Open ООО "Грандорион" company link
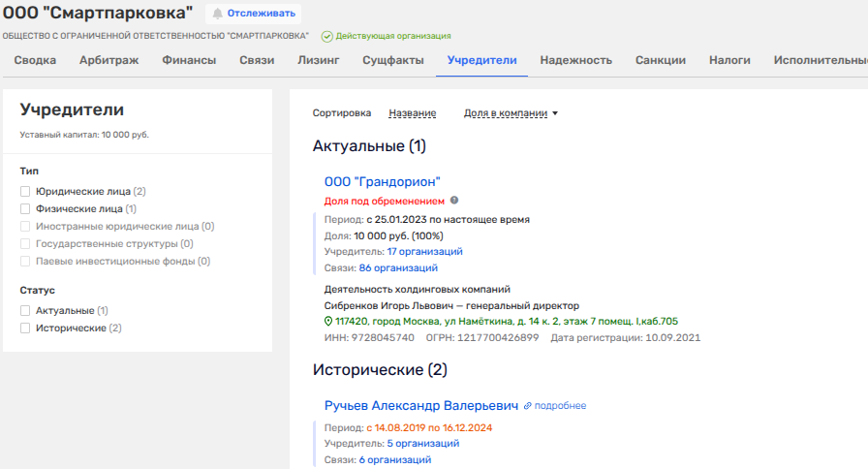868x469 pixels. pos(382,181)
